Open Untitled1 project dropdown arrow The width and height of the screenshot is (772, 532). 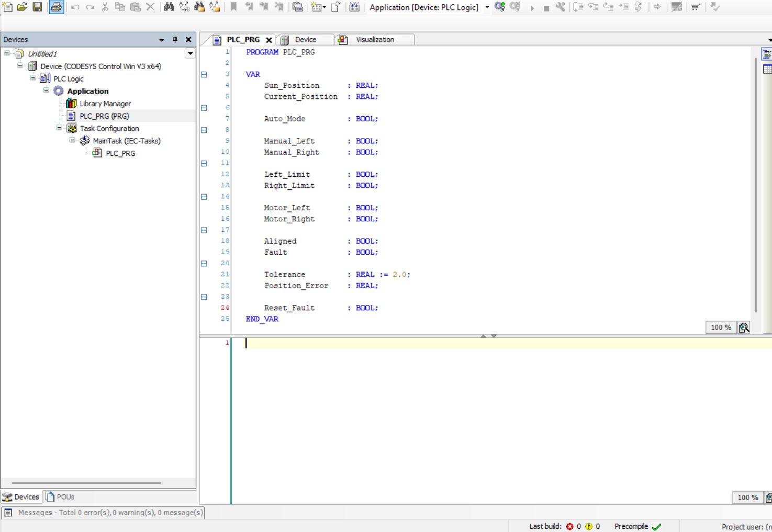pos(190,53)
